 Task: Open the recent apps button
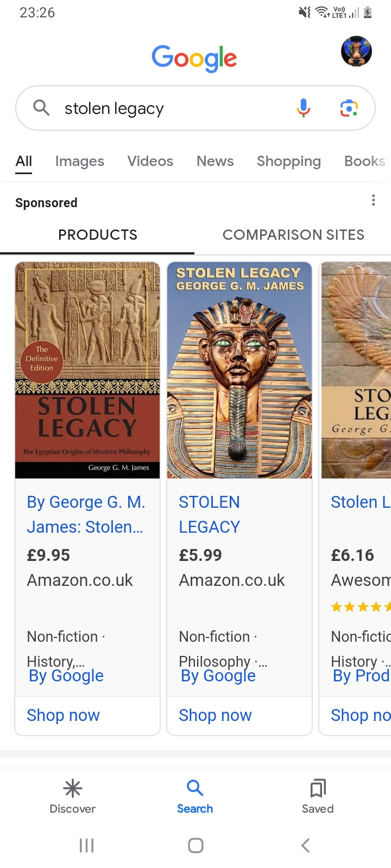point(86,845)
